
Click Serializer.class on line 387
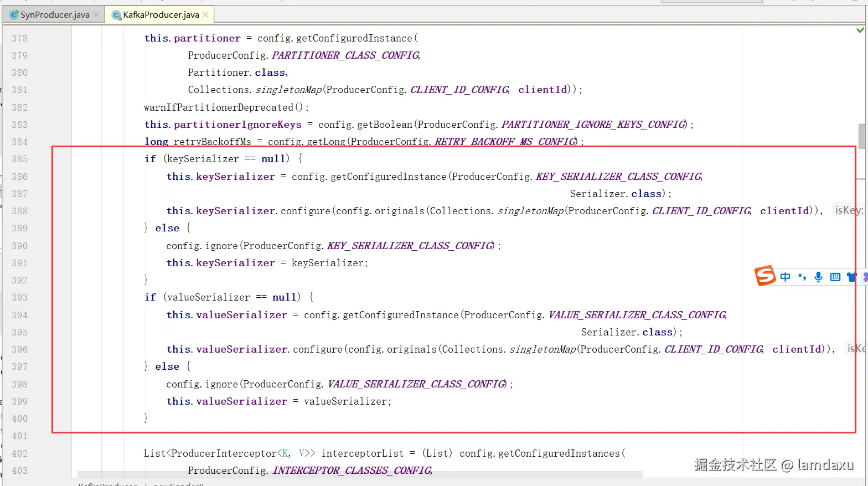[616, 194]
